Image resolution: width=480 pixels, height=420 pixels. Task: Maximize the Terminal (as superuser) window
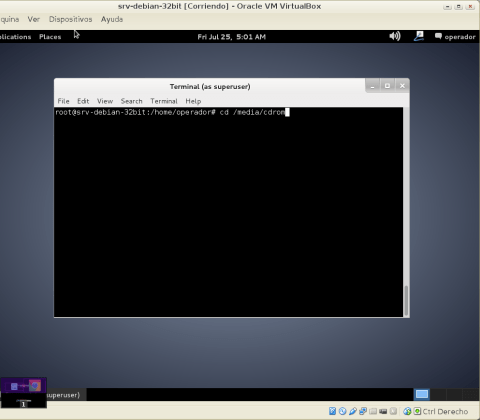(387, 86)
